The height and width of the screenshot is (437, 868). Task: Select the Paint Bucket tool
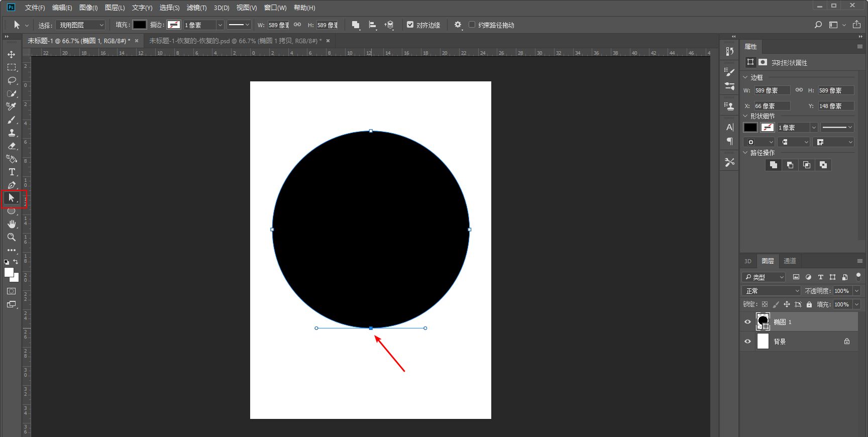(12, 159)
